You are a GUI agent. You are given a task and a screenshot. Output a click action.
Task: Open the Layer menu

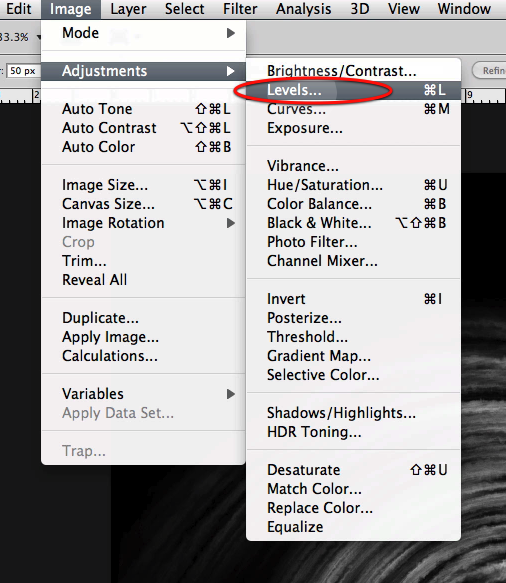coord(128,9)
